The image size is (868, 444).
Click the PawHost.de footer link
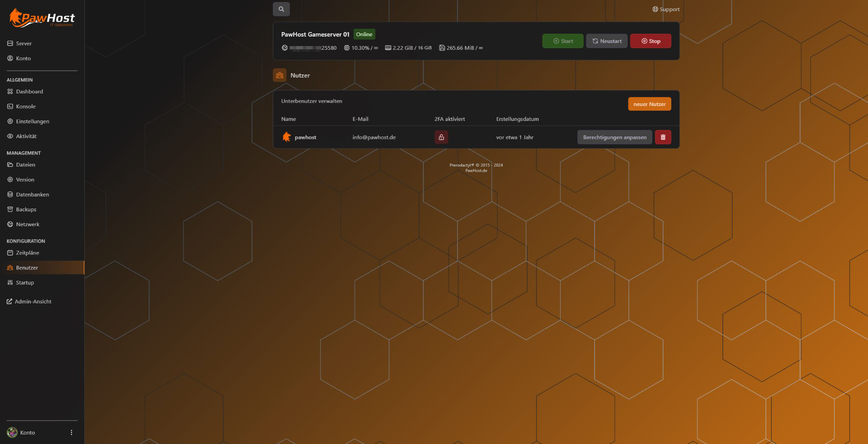tap(476, 171)
